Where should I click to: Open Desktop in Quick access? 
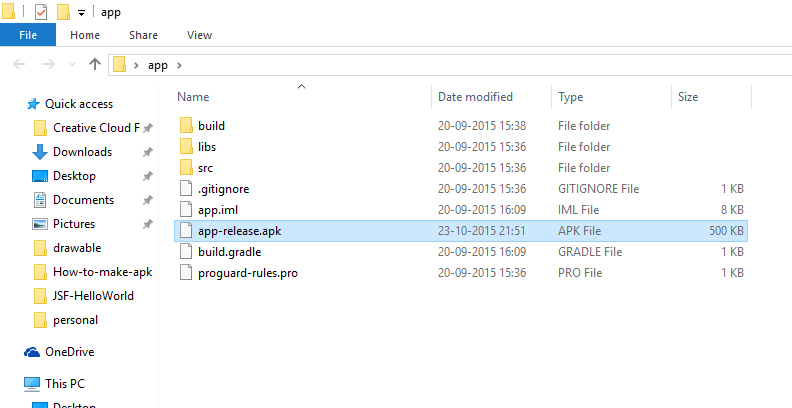(x=74, y=176)
